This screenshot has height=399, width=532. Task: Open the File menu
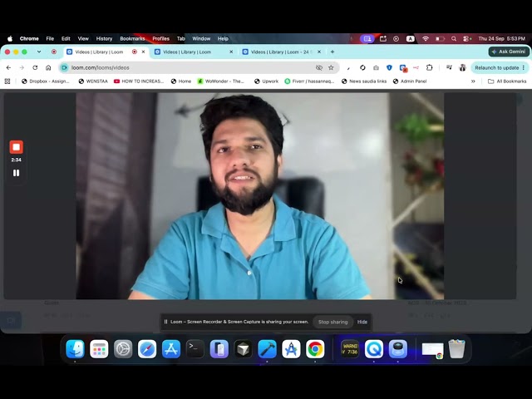(50, 39)
